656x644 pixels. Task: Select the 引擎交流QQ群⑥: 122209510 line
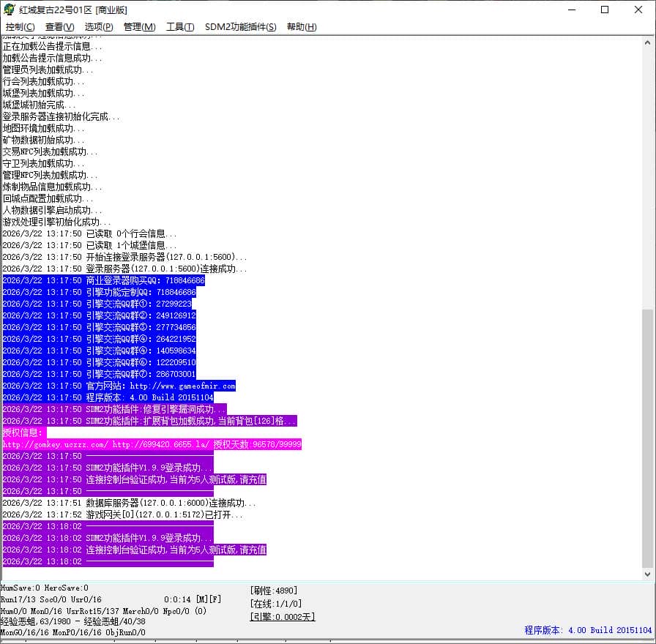(x=99, y=362)
